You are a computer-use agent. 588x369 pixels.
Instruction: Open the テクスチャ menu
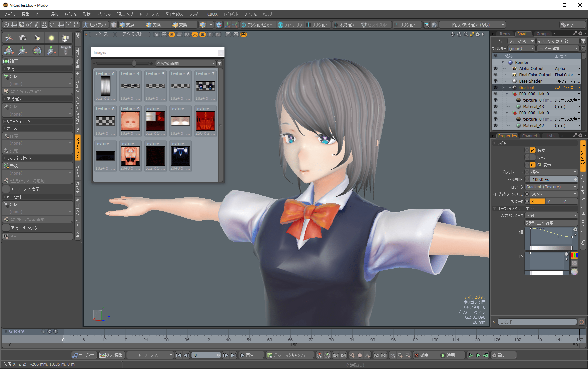pyautogui.click(x=104, y=14)
